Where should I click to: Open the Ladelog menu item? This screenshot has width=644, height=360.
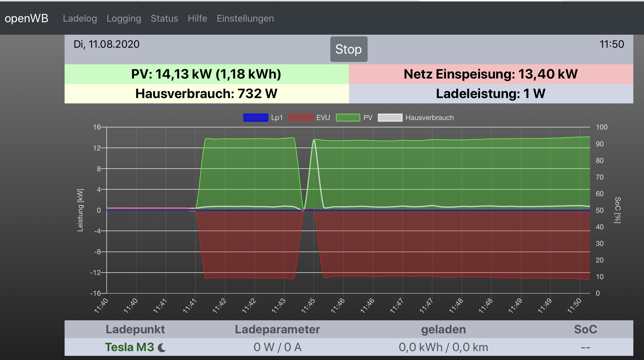[80, 18]
